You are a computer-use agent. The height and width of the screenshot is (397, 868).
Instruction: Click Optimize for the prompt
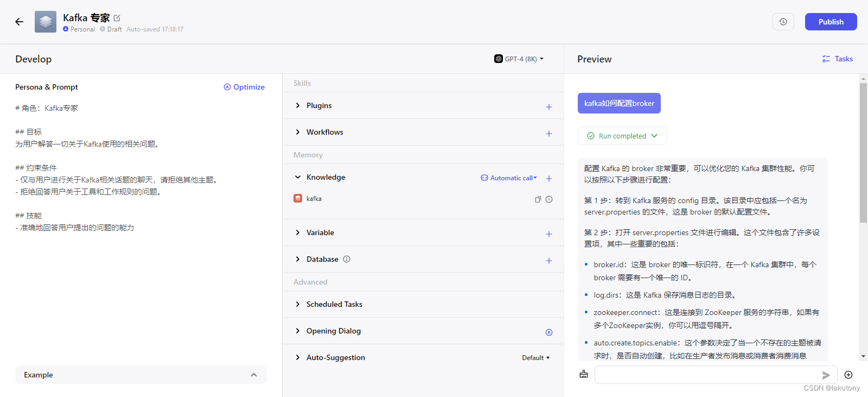tap(244, 87)
